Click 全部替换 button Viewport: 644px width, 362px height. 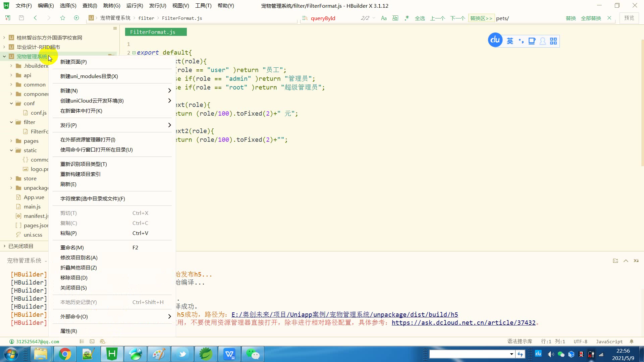point(591,18)
